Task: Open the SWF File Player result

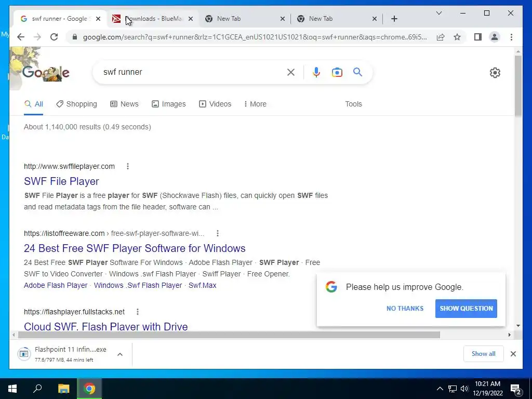Action: 61,181
